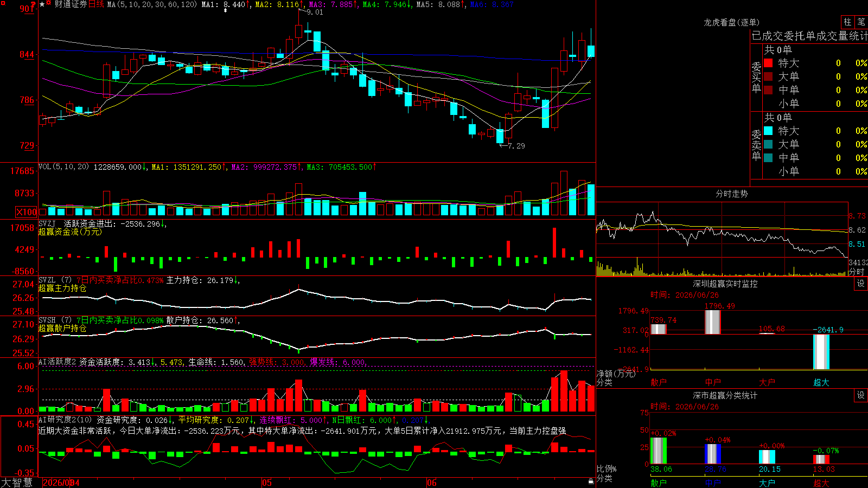The height and width of the screenshot is (488, 868).
Task: Click the AI研究度2(10) indicator name
Action: coord(66,420)
